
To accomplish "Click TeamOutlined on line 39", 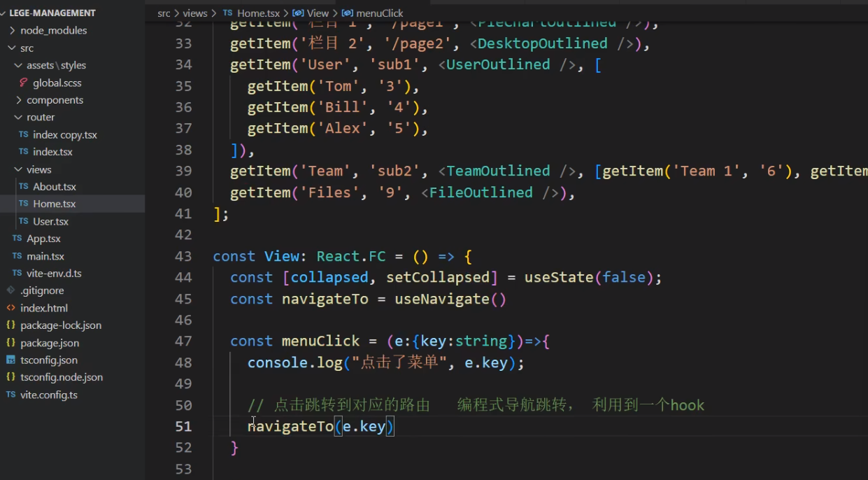I will pyautogui.click(x=498, y=171).
